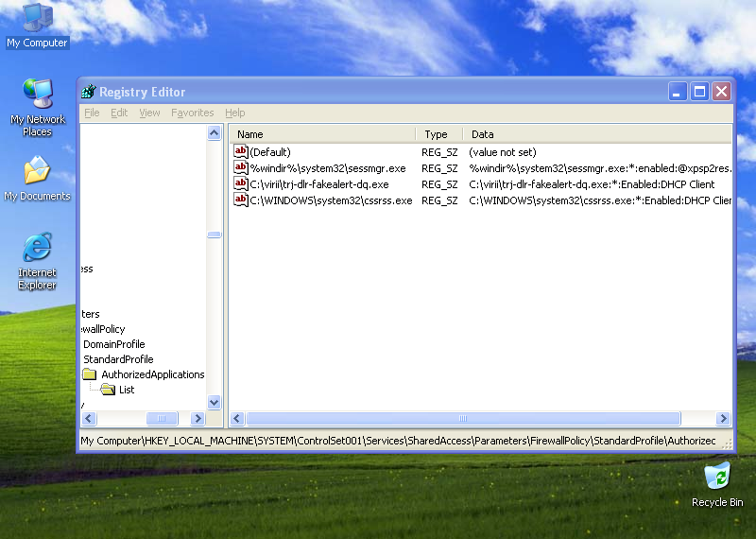Click the string icon beside (Default) value
756x539 pixels.
(x=241, y=151)
